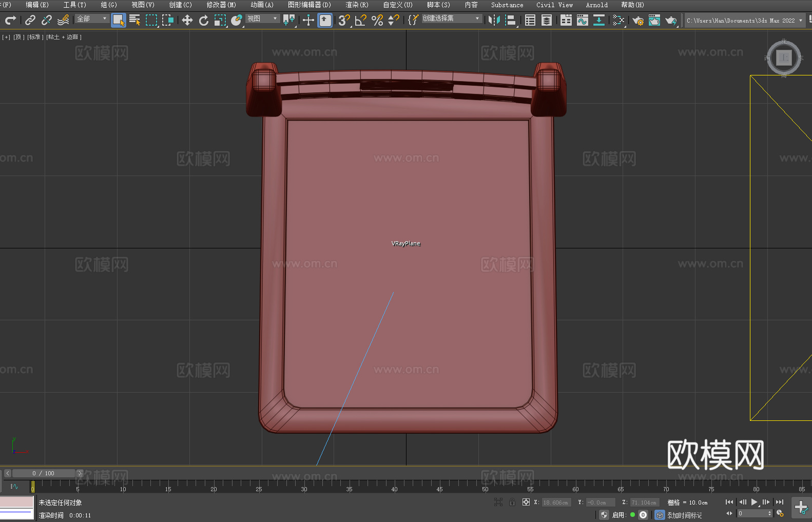Click the Align tool icon
This screenshot has height=522, width=812.
[x=511, y=20]
